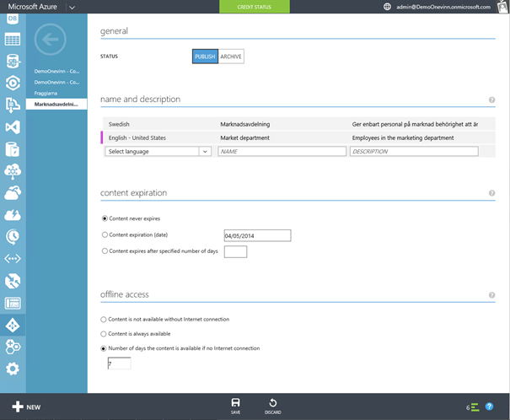Open Visual Studio sidebar icon
The image size is (510, 420).
13,127
